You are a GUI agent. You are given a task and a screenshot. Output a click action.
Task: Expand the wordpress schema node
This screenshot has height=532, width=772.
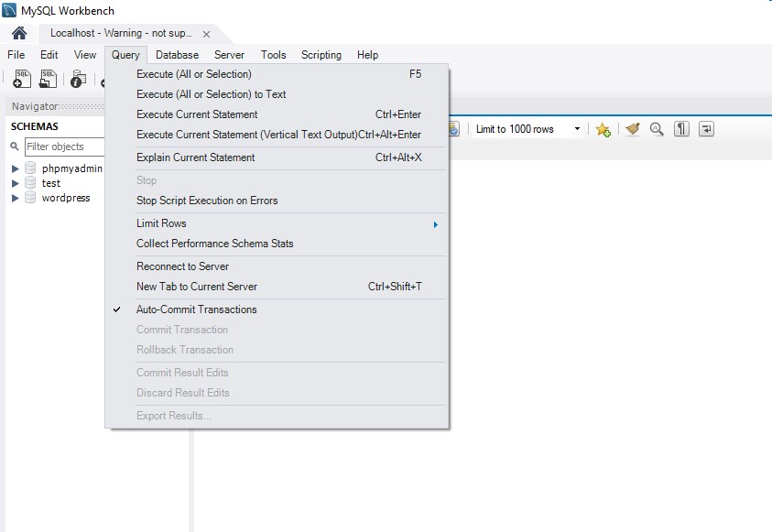pos(16,198)
